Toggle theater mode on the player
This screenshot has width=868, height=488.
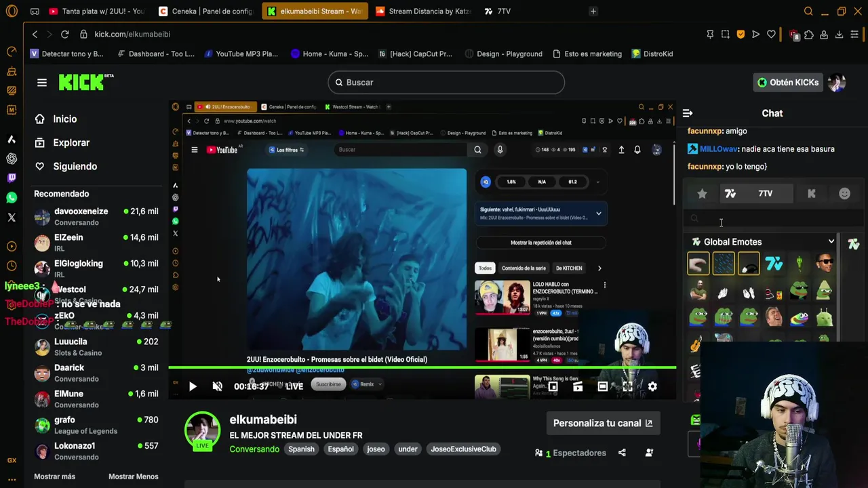[603, 386]
